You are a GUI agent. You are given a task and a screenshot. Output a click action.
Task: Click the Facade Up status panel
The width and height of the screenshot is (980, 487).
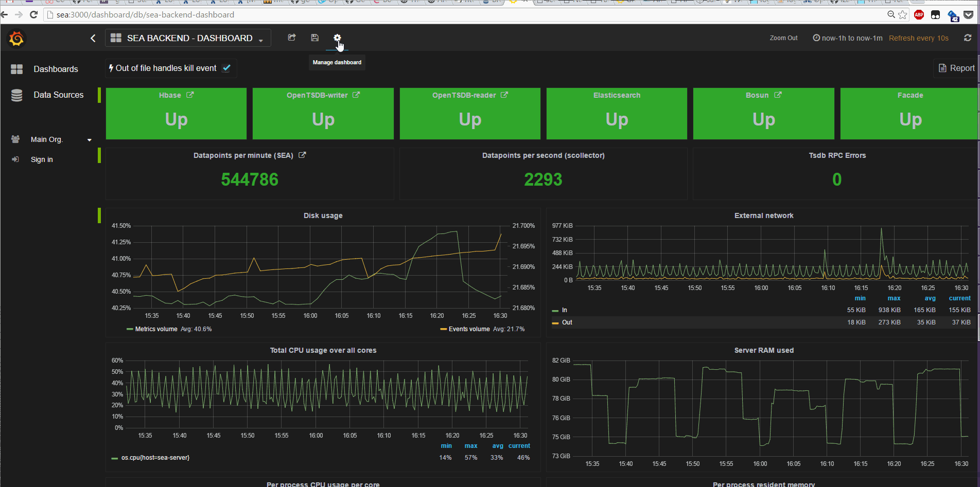pos(909,114)
